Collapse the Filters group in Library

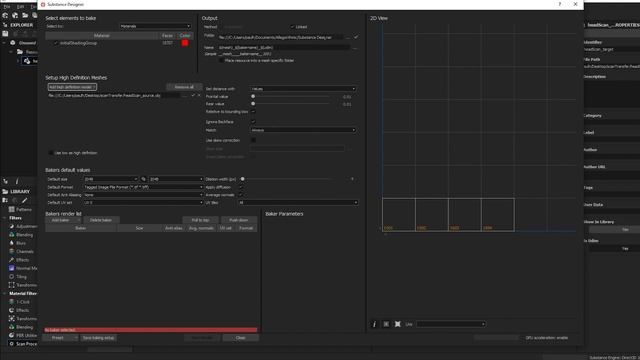pyautogui.click(x=4, y=218)
